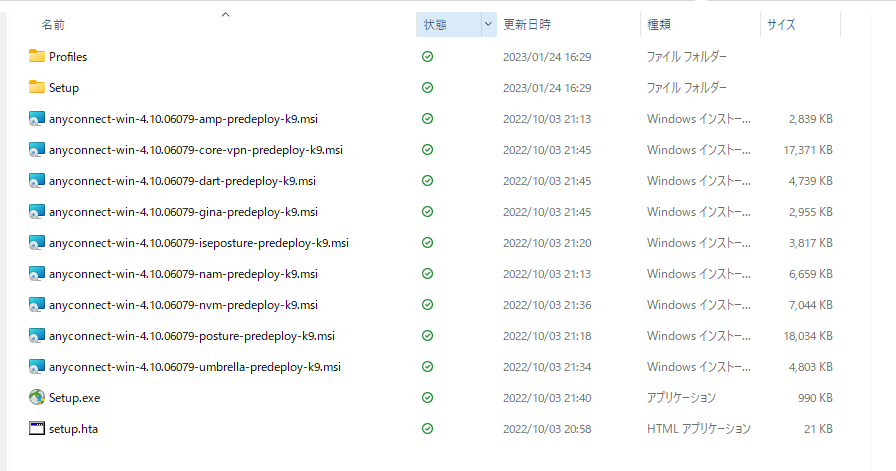The height and width of the screenshot is (471, 896).
Task: Click the dart-predeploy msi installer icon
Action: pos(37,180)
